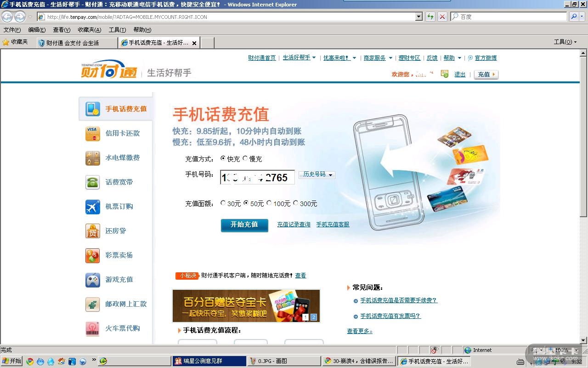Screen dimensions: 588x368
Task: Click the 还房贷 mortgage loan icon
Action: (x=92, y=231)
